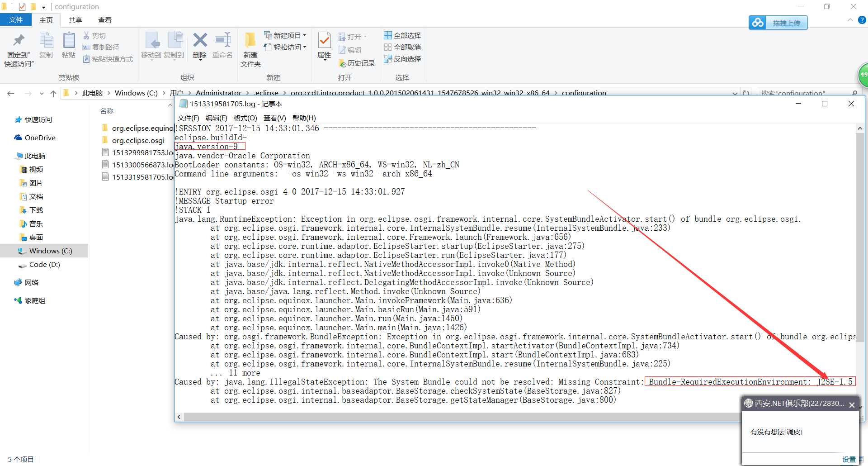Click the Paste icon in ribbon
Viewport: 868px width, 466px height.
click(x=69, y=45)
